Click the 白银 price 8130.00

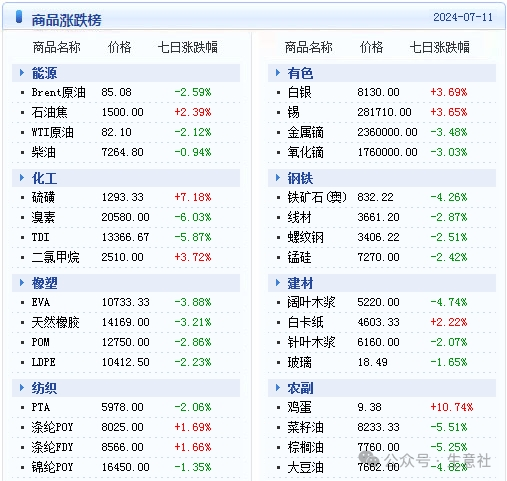coord(378,92)
